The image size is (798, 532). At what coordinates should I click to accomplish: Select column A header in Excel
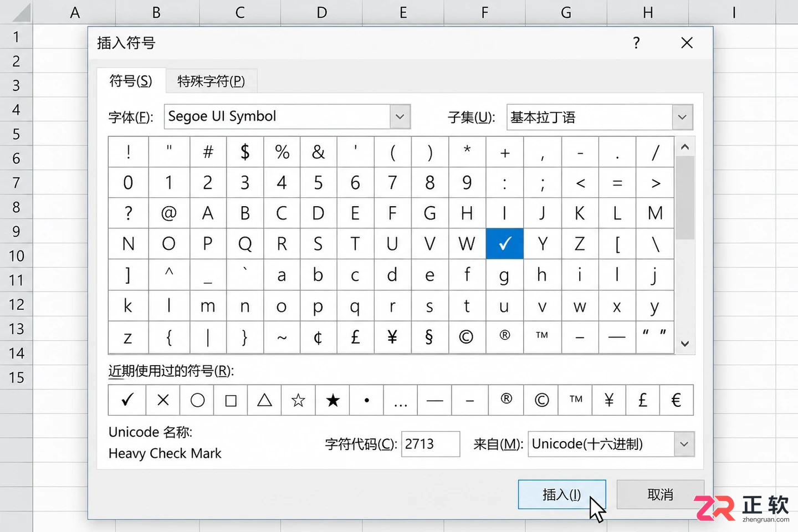[x=74, y=12]
